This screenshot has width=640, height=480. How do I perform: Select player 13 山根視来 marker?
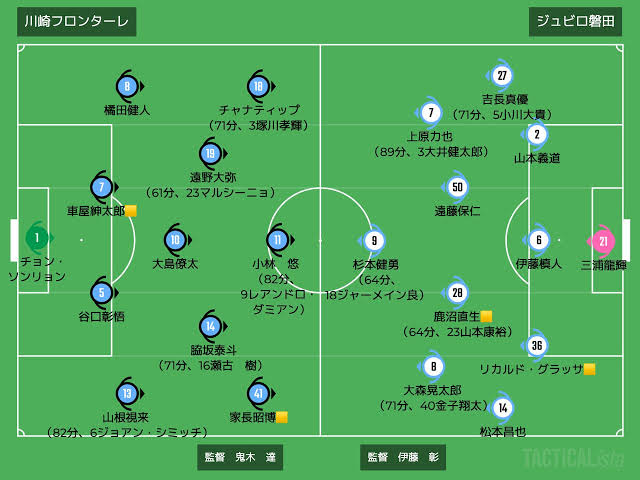(x=127, y=393)
